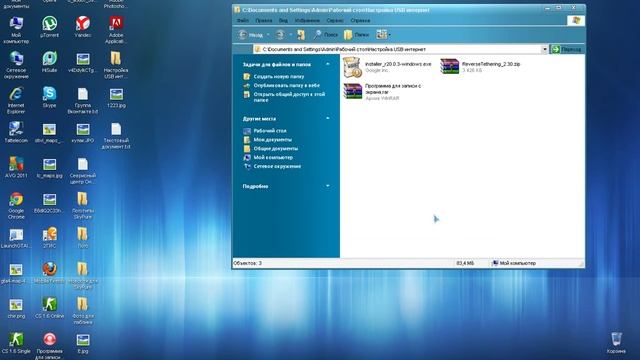Open the Поиск search pane

[325, 35]
